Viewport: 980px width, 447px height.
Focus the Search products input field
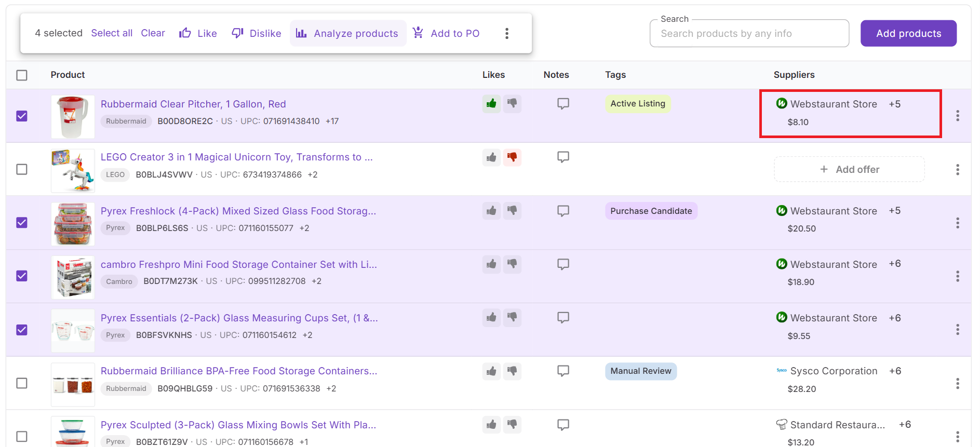tap(749, 34)
